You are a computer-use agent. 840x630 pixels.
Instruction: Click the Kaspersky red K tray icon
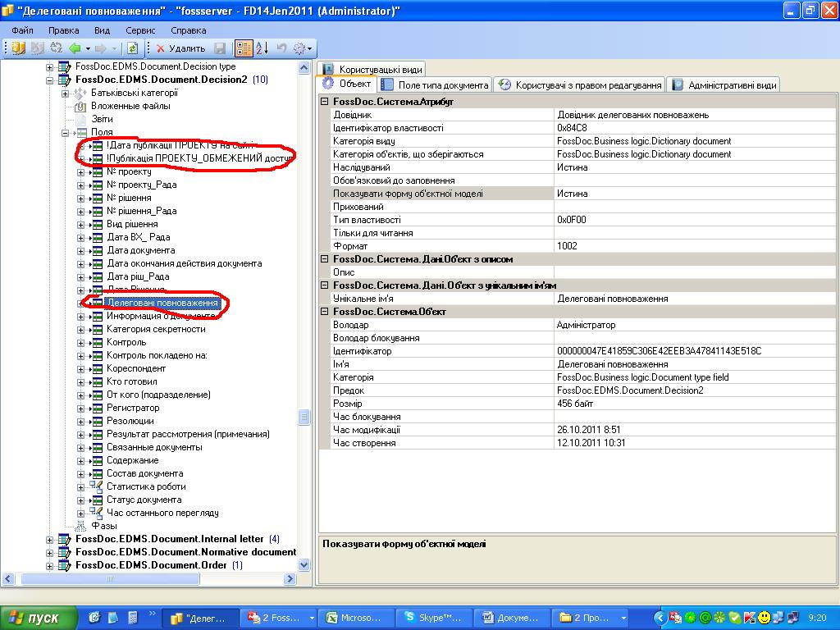point(750,618)
